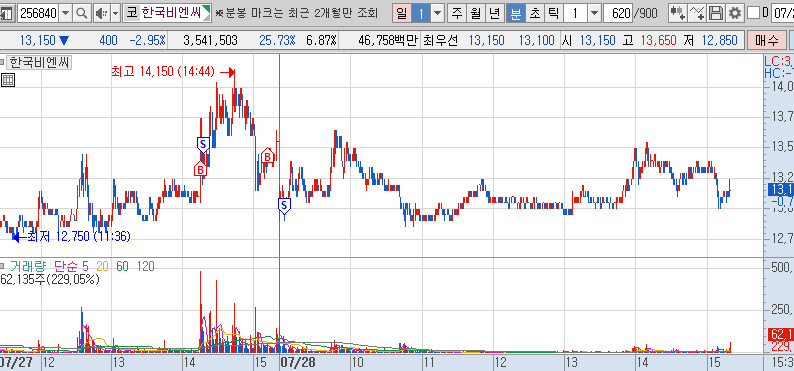The height and width of the screenshot is (371, 794).
Task: Click the grid table icon under chart legend
Action: coord(8,80)
